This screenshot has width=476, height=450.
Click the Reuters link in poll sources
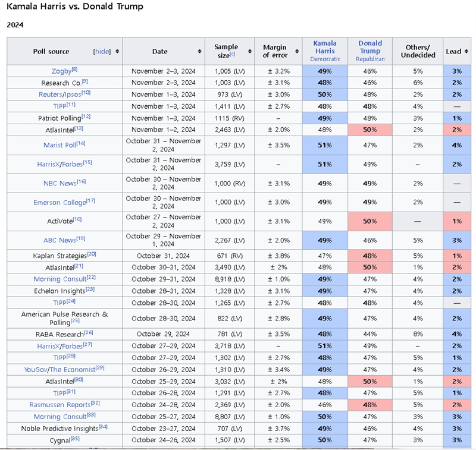[x=49, y=94]
